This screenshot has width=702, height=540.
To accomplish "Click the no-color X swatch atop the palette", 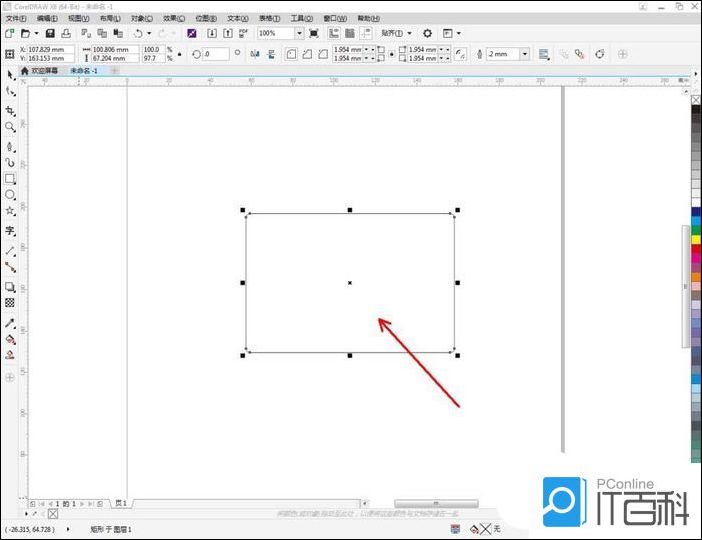I will point(696,100).
